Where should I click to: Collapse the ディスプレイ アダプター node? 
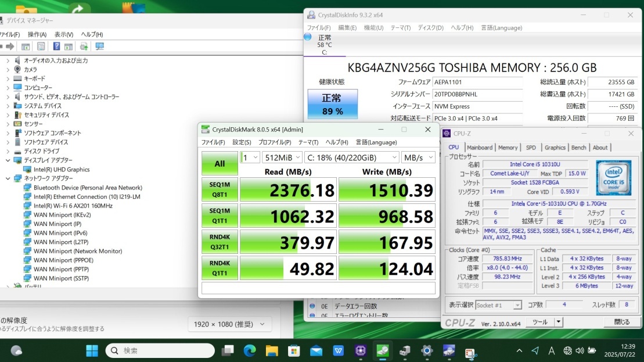click(x=8, y=160)
